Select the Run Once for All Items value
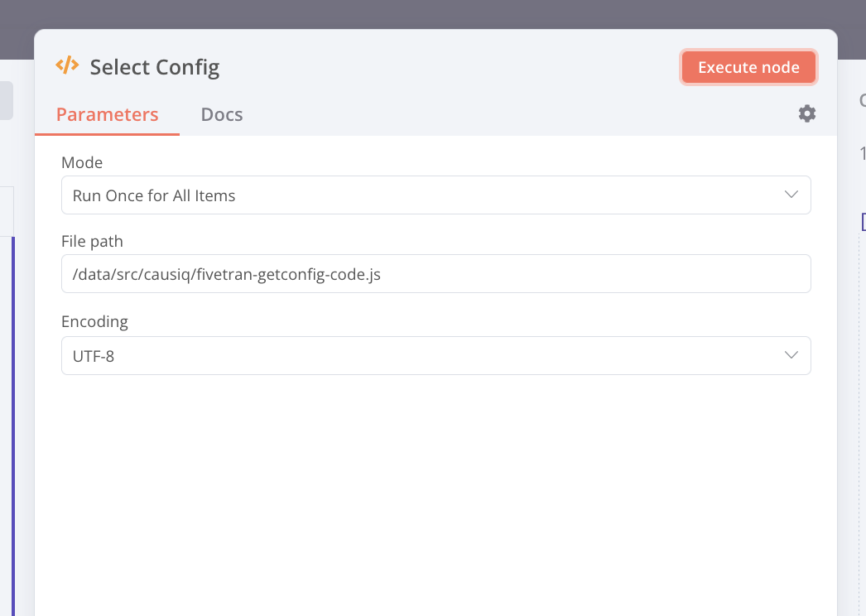Image resolution: width=866 pixels, height=616 pixels. (152, 195)
